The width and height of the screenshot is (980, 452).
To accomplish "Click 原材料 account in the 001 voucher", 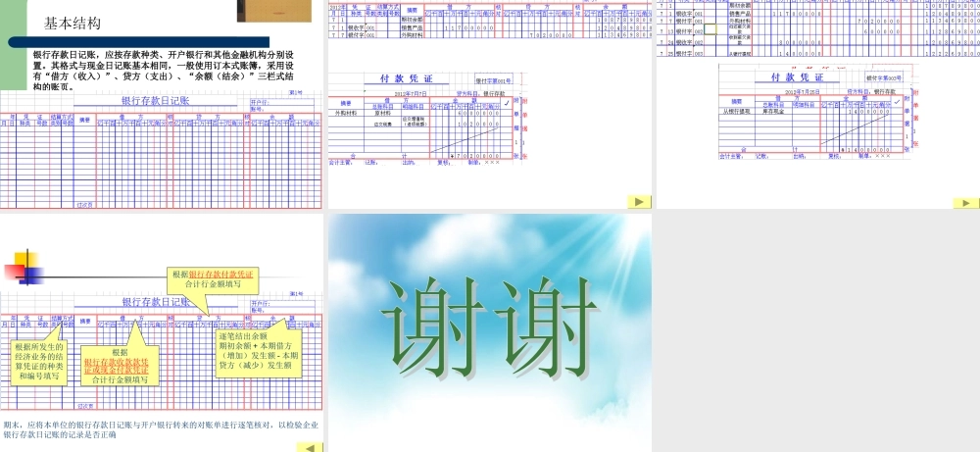I will [382, 113].
